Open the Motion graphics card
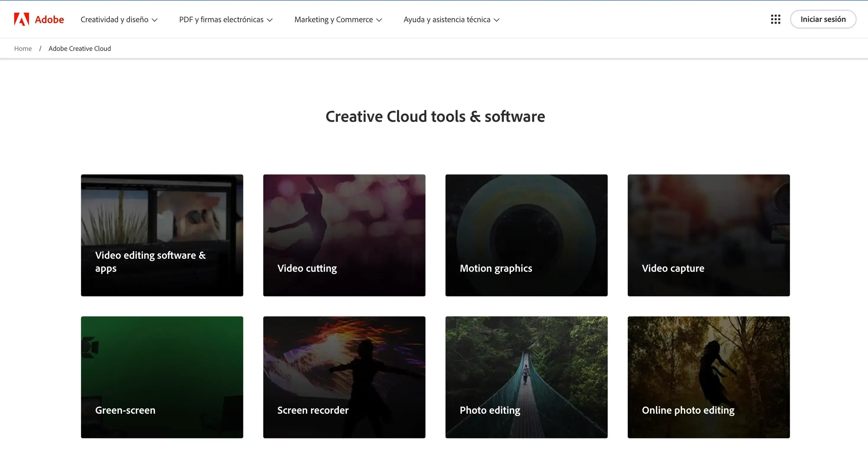The image size is (868, 453). [x=526, y=235]
